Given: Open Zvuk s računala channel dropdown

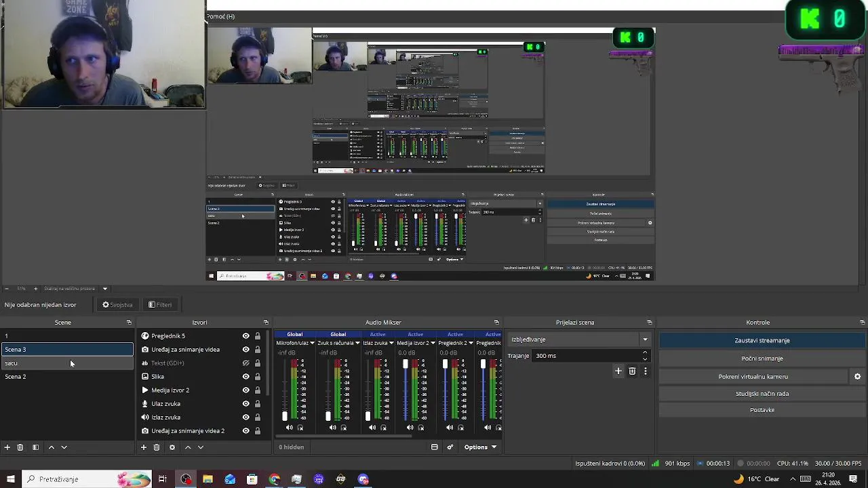Looking at the screenshot, I should (357, 343).
